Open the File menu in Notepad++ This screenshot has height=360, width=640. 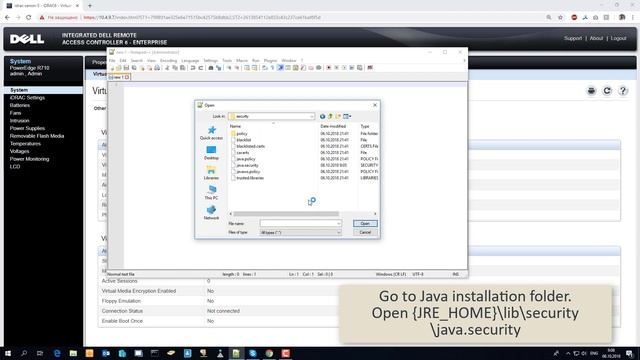(x=112, y=60)
